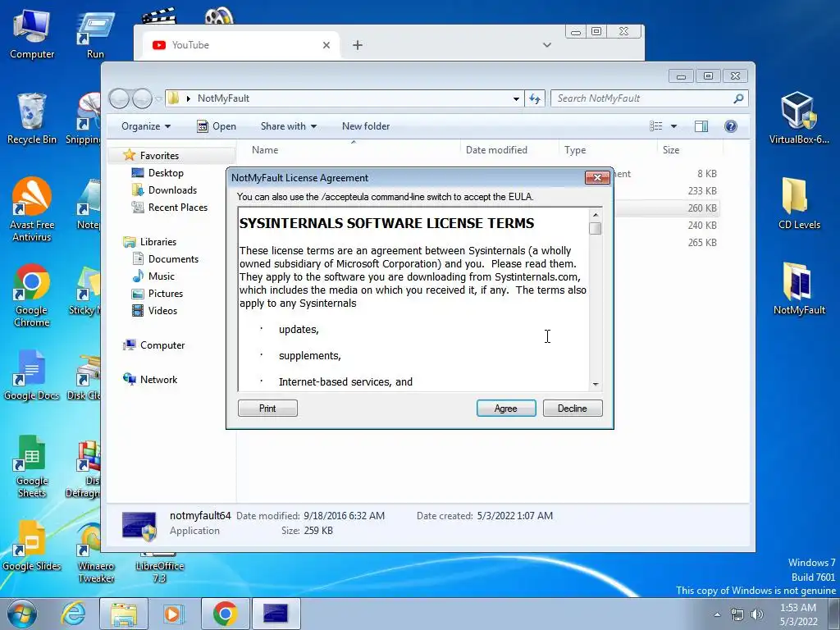Select the VirtualBox-6 desktop icon

(x=799, y=118)
